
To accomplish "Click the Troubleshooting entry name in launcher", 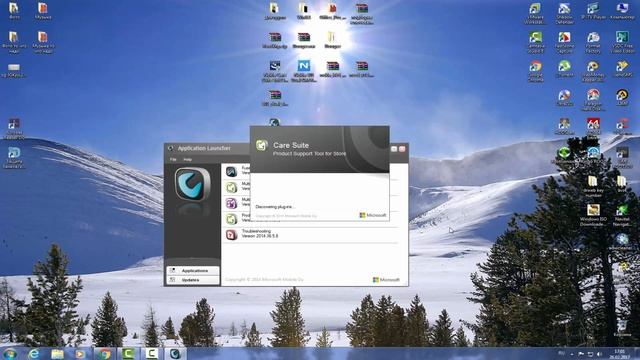I will pos(256,231).
